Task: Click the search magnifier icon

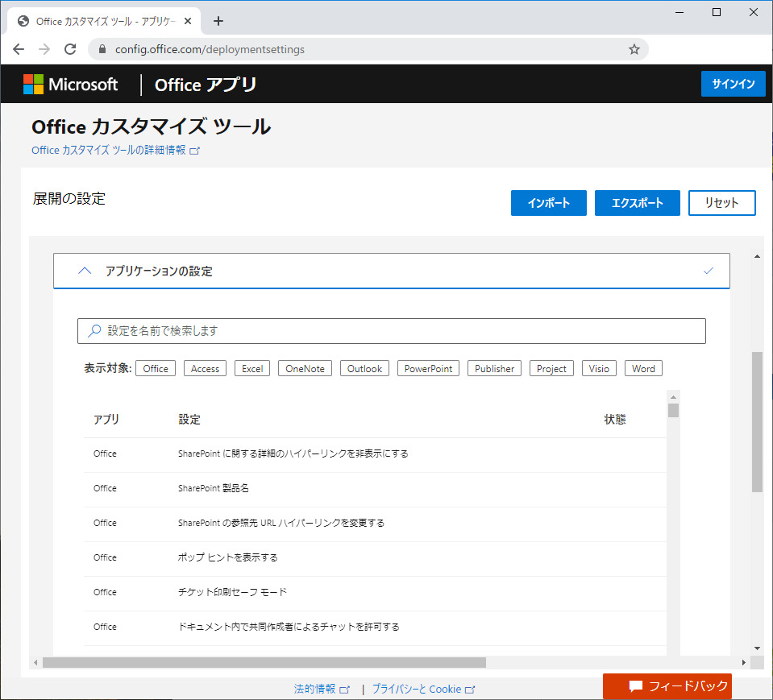Action: click(x=94, y=330)
